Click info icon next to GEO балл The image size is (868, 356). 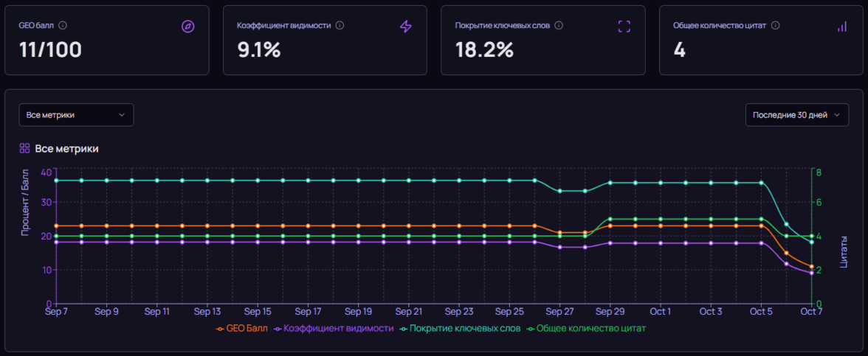[x=63, y=25]
